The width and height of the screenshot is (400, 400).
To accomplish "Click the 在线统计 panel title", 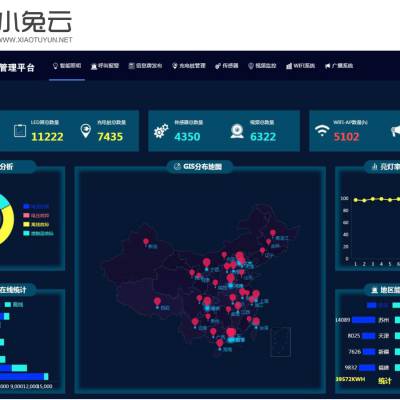I will pos(13,290).
